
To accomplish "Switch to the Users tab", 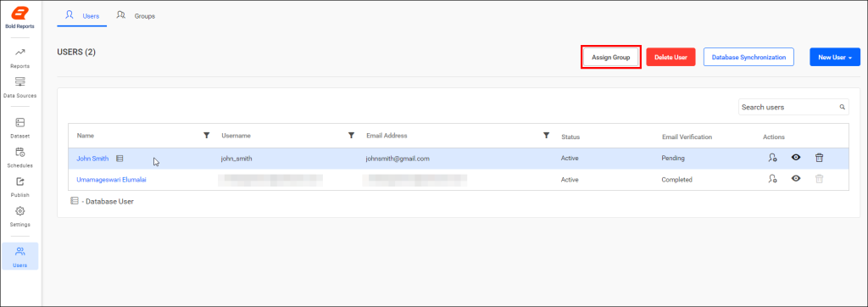I will (x=82, y=16).
